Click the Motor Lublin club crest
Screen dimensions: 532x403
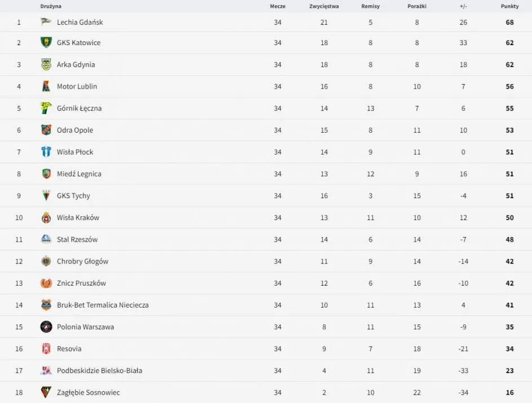(x=46, y=86)
